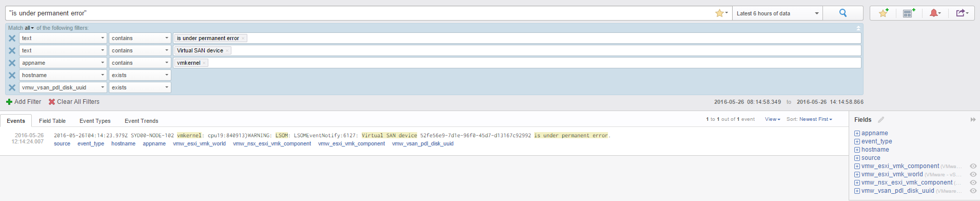This screenshot has width=980, height=201.
Task: Delete the 'is under permanent error' term chip
Action: click(244, 39)
